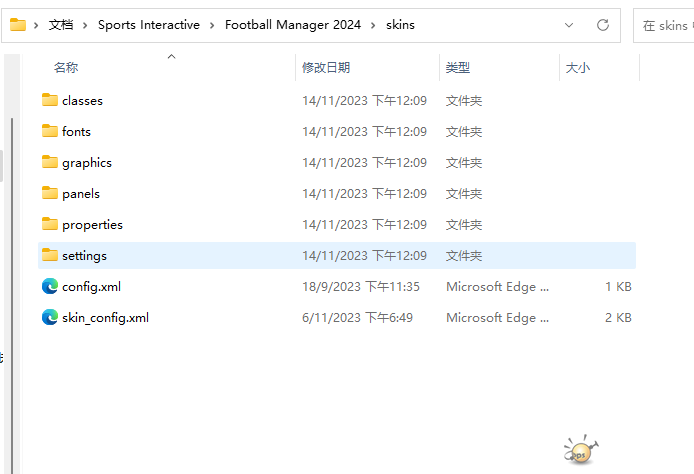Click the 2 KB size of skin_config.xml
Screen dimensions: 694x474
pos(618,318)
